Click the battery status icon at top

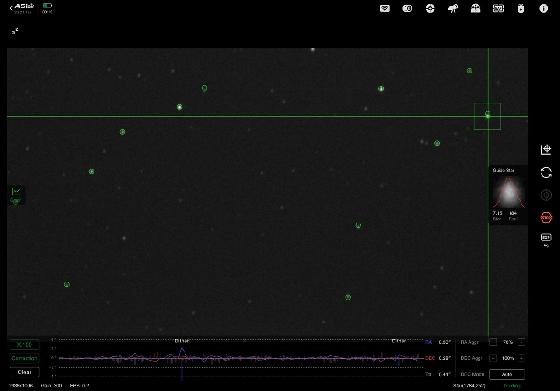47,6
